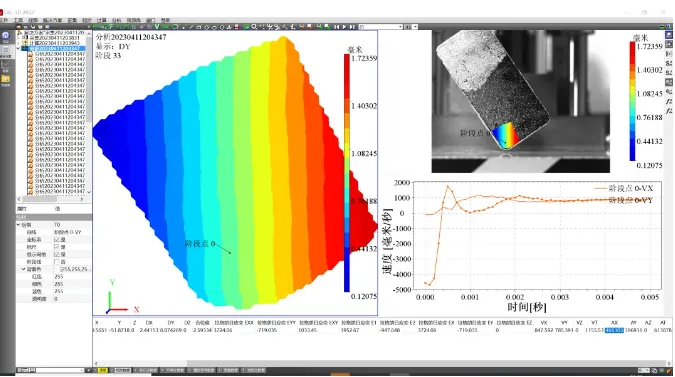Click the yellow folder icon in left sidebar

point(6,80)
